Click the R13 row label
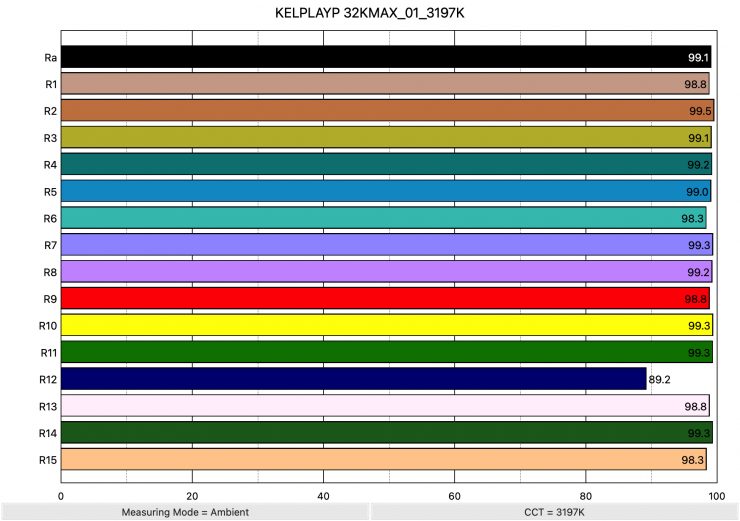The width and height of the screenshot is (740, 521). pos(48,406)
